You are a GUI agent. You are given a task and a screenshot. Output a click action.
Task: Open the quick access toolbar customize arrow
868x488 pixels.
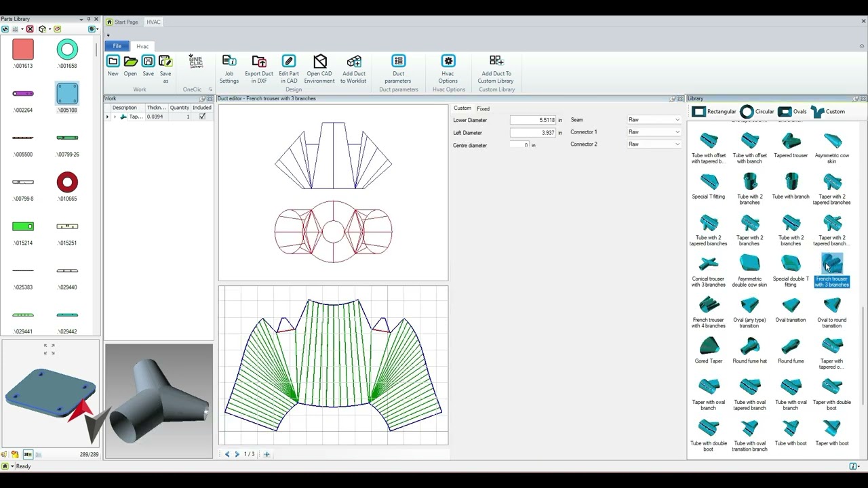(108, 35)
